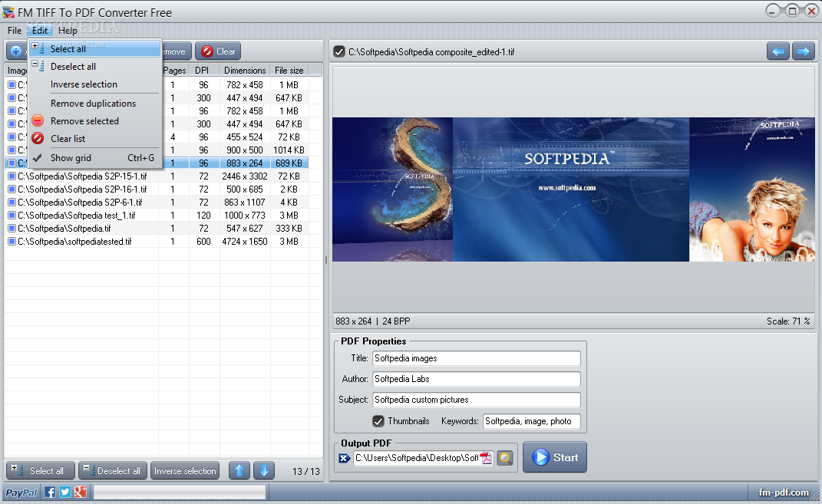Image resolution: width=822 pixels, height=504 pixels.
Task: Open the Twitter icon in status bar
Action: tap(65, 492)
